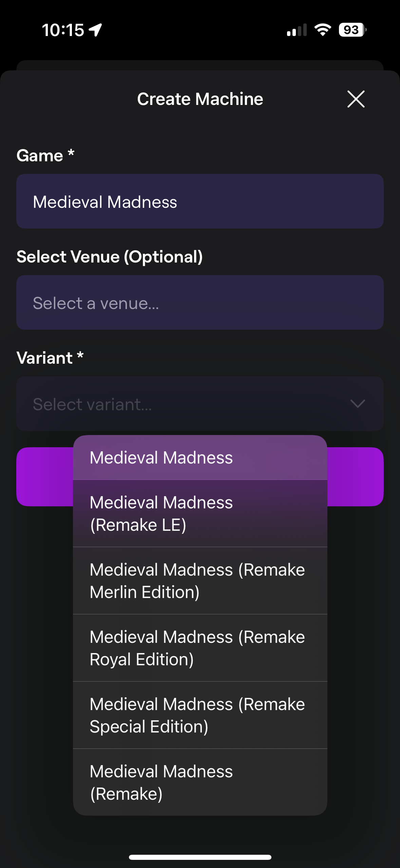The image size is (400, 868).
Task: Click the Create Machine title
Action: tap(199, 99)
